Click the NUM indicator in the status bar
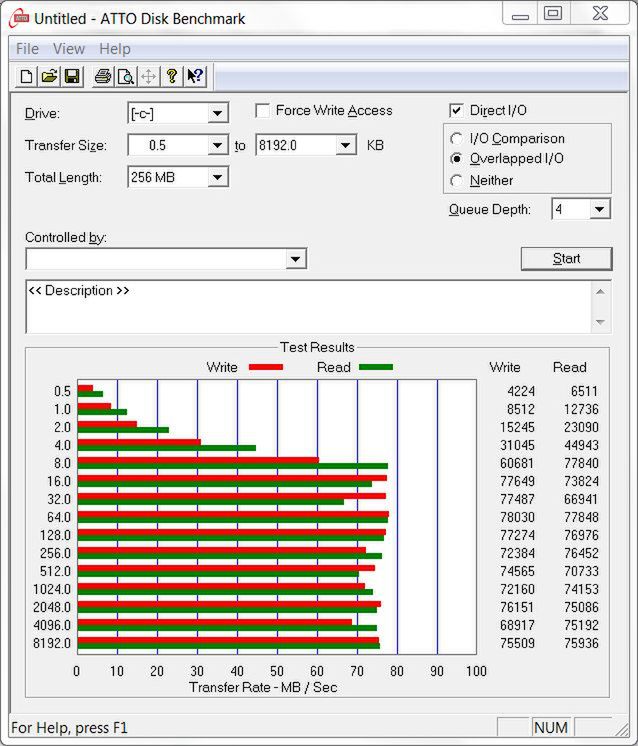 point(551,727)
